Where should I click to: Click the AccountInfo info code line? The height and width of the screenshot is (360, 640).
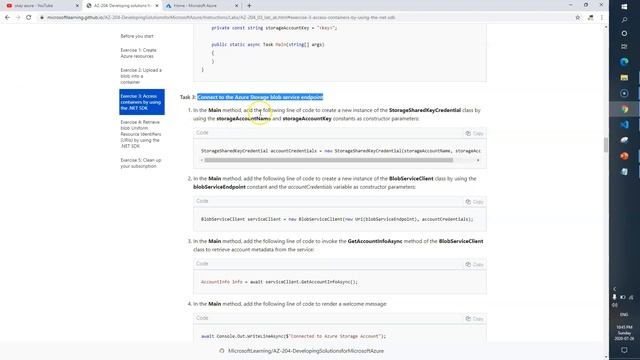point(279,282)
